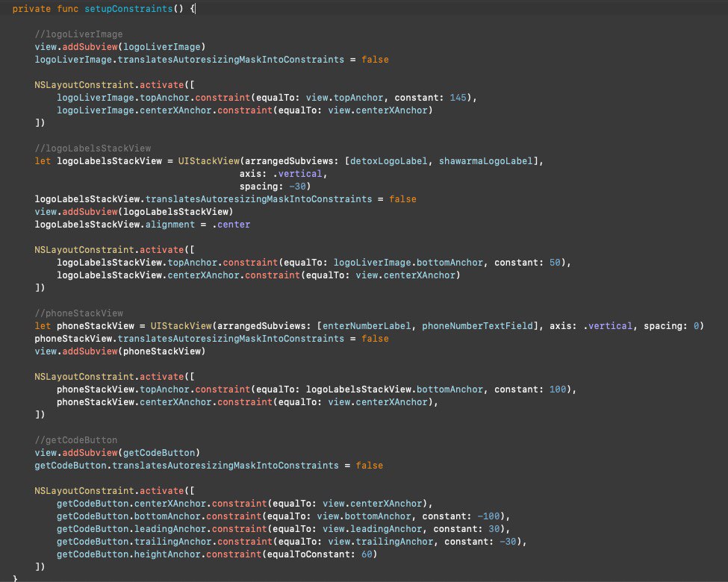Click logoLabelsStackView.bottomAnchor in the phoneStackView constraint
Screen dimensions: 728x582
click(395, 389)
